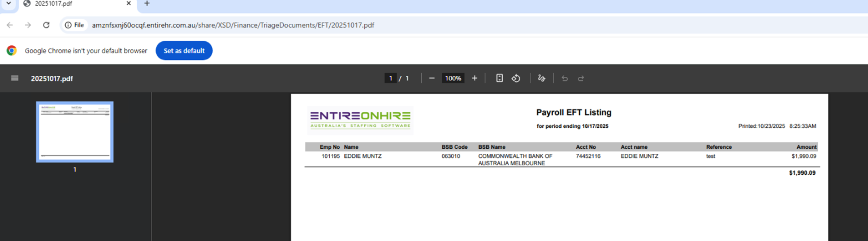This screenshot has width=868, height=241.
Task: Click the redo annotation arrow
Action: click(x=581, y=79)
